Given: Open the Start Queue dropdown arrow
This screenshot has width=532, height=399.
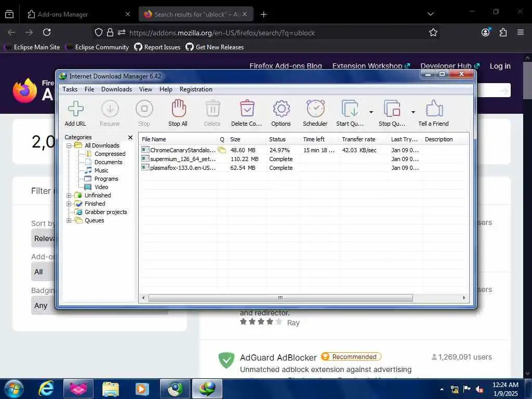Looking at the screenshot, I should tap(371, 112).
